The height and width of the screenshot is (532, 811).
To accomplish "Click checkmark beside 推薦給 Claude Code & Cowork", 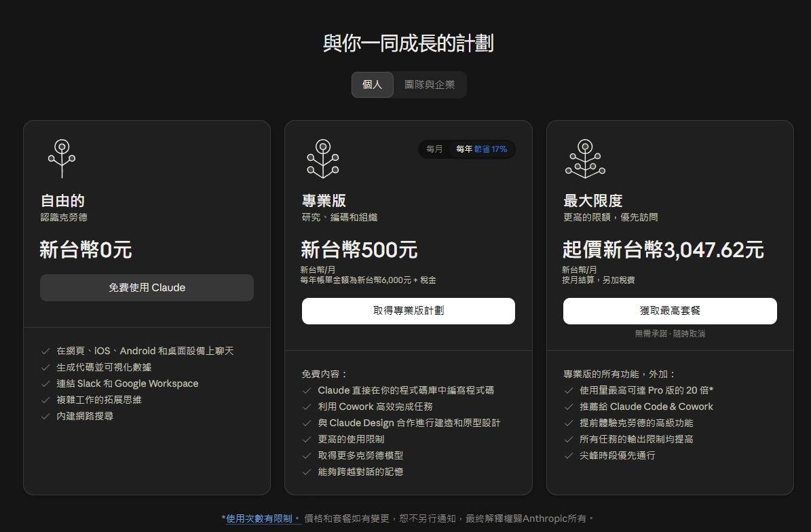I will tap(569, 407).
